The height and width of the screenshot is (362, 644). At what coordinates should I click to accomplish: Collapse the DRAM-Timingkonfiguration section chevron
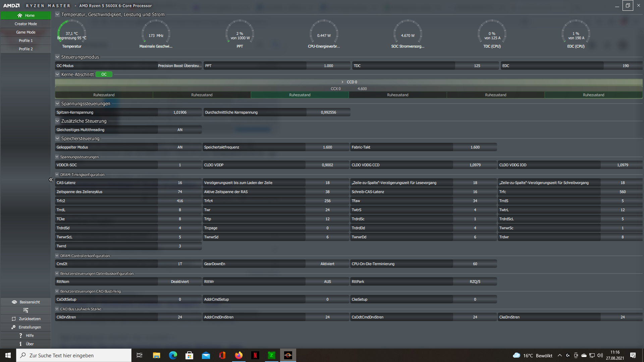coord(57,175)
